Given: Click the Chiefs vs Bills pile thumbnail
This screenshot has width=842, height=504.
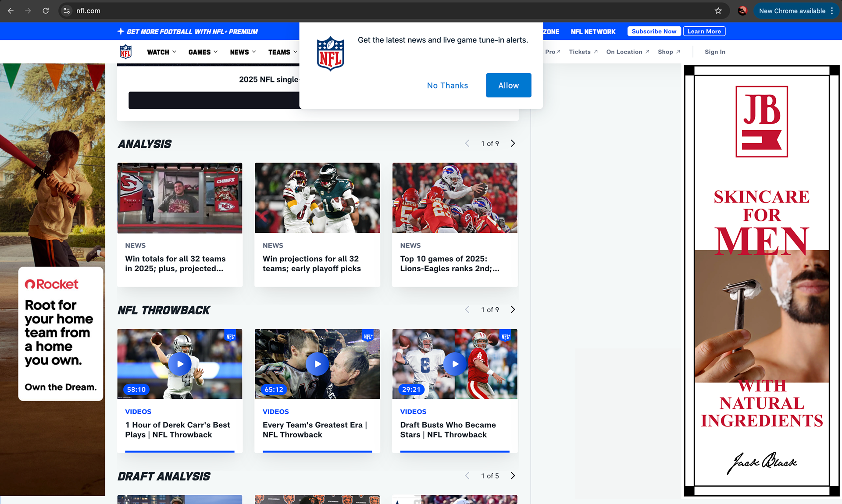Looking at the screenshot, I should 455,198.
